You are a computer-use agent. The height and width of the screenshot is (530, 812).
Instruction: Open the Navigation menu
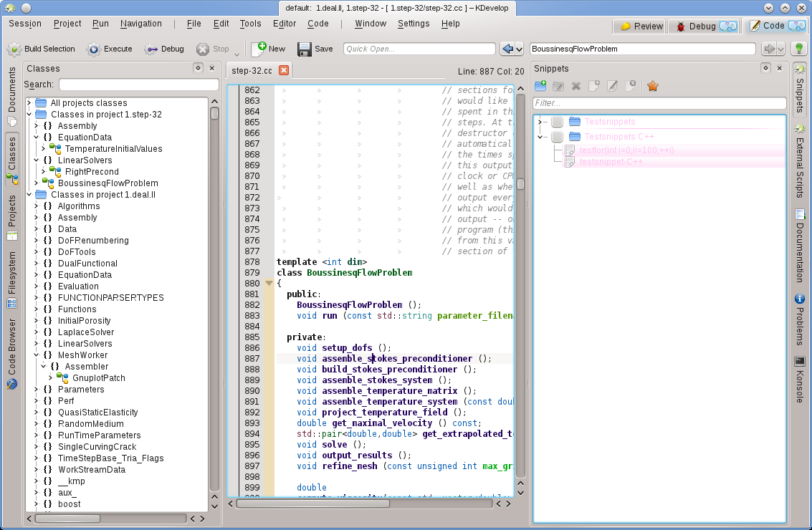tap(141, 24)
